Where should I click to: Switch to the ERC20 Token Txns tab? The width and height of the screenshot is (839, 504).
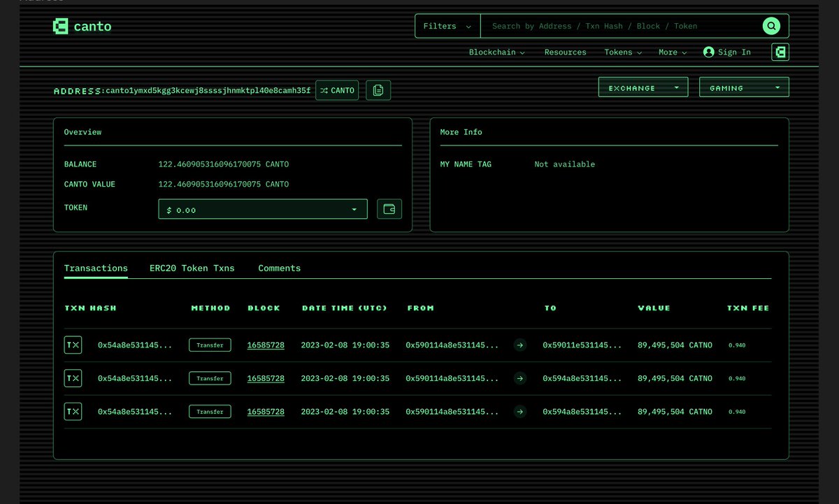coord(192,268)
